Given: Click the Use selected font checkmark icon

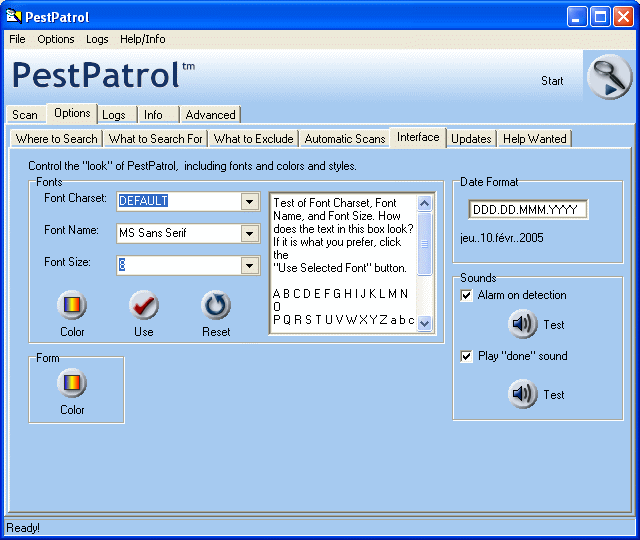Looking at the screenshot, I should (144, 305).
